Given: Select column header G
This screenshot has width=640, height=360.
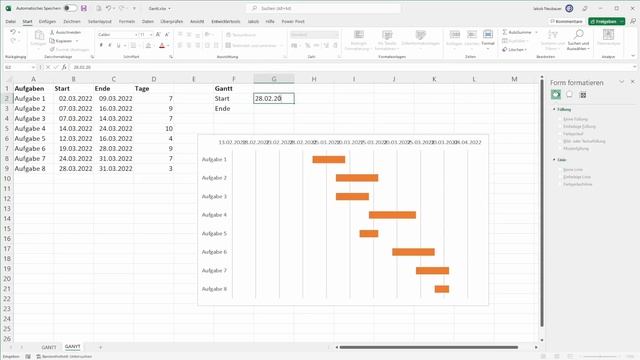Looking at the screenshot, I should pyautogui.click(x=273, y=79).
